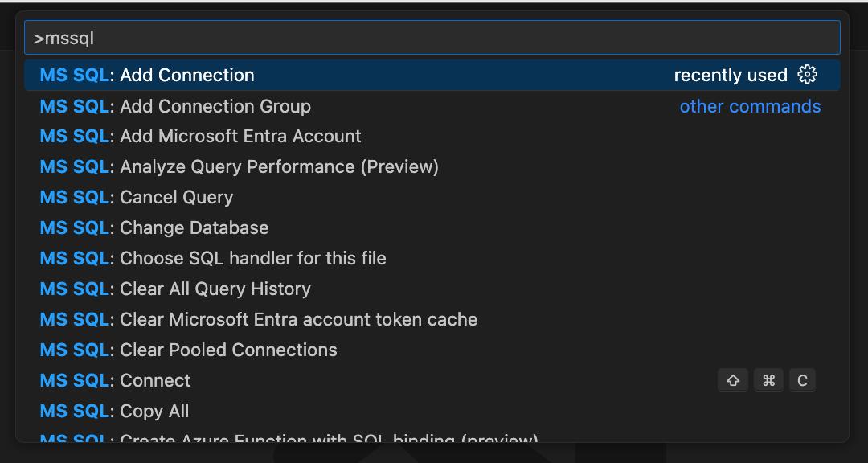The width and height of the screenshot is (868, 463).
Task: Click the command palette search input field
Action: (432, 38)
